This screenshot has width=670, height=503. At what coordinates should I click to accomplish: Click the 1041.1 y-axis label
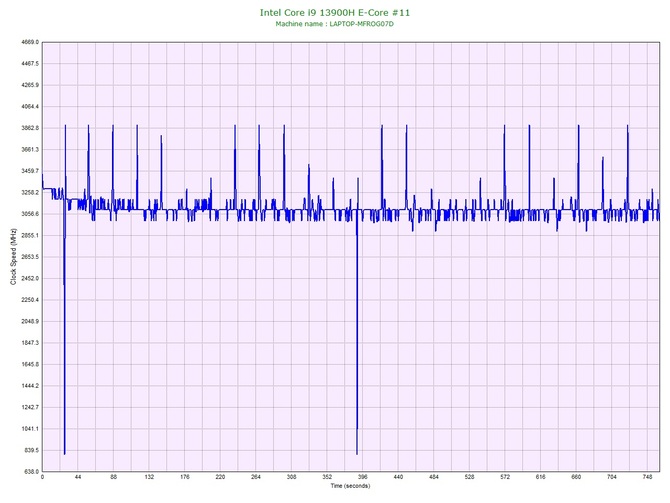(30, 429)
